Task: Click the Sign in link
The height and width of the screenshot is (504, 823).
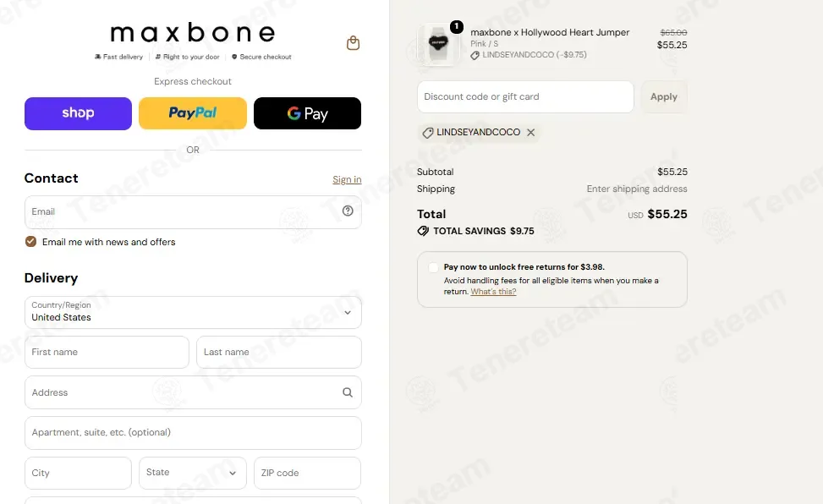Action: 347,179
